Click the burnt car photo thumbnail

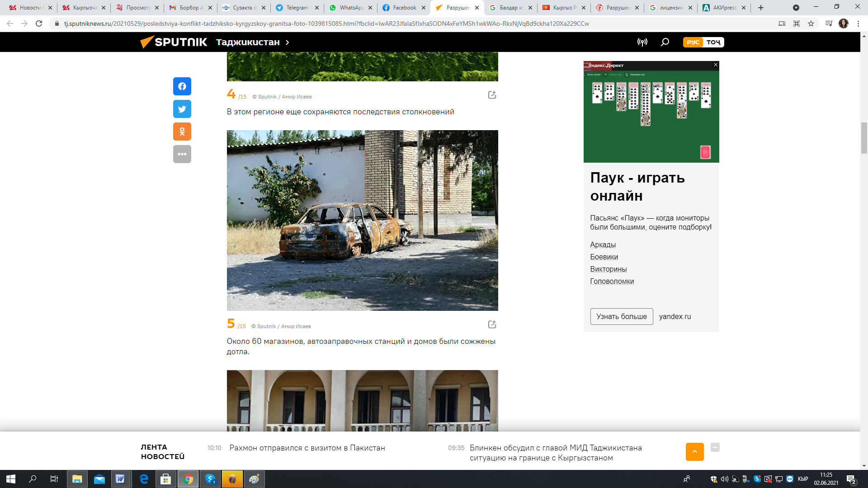[362, 220]
